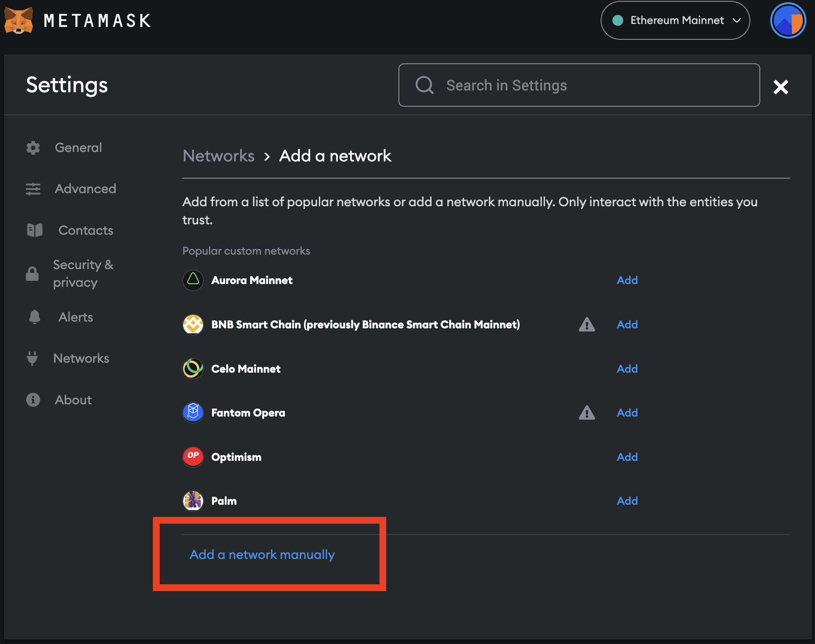Open Advanced settings section
This screenshot has width=815, height=644.
[x=85, y=189]
